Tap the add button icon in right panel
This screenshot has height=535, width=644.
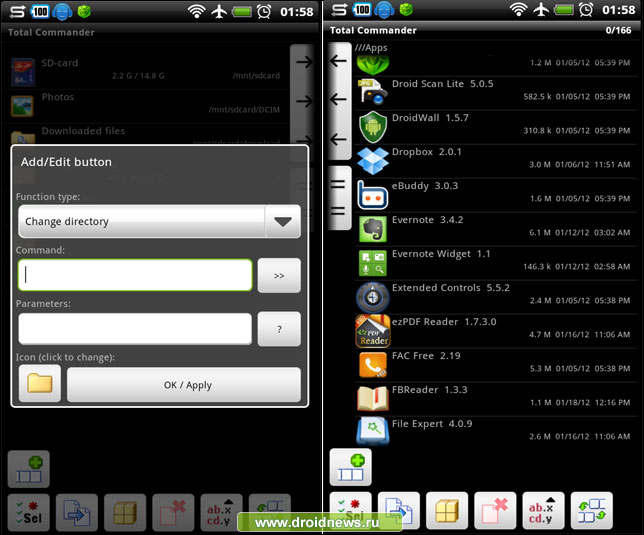tap(351, 467)
